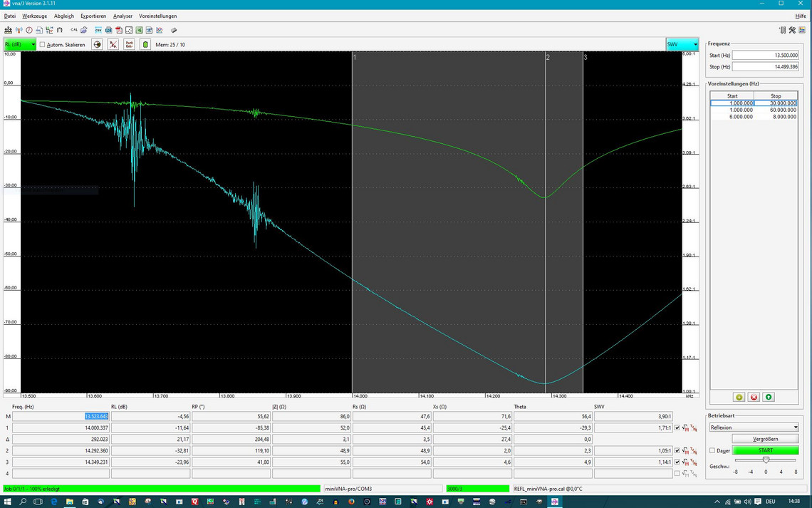Viewport: 812px width, 508px height.
Task: Toggle the Dauer continuous scan checkbox
Action: click(x=712, y=450)
